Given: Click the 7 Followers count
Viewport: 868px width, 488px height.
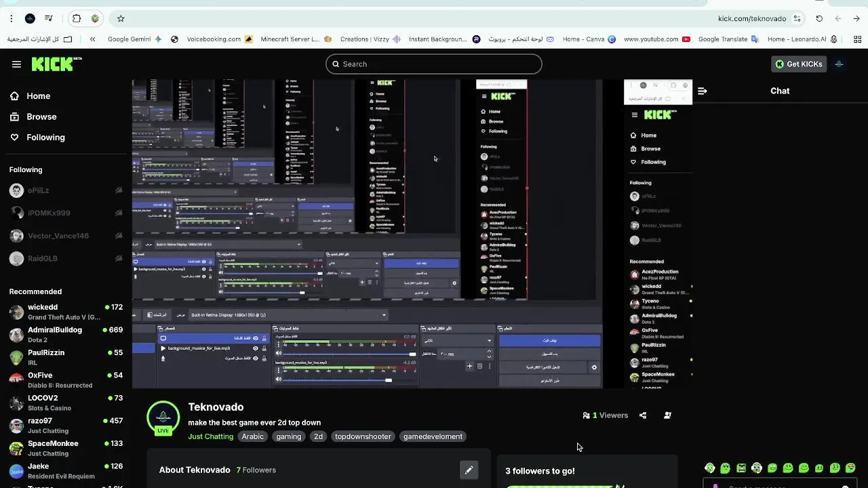Looking at the screenshot, I should pos(256,470).
